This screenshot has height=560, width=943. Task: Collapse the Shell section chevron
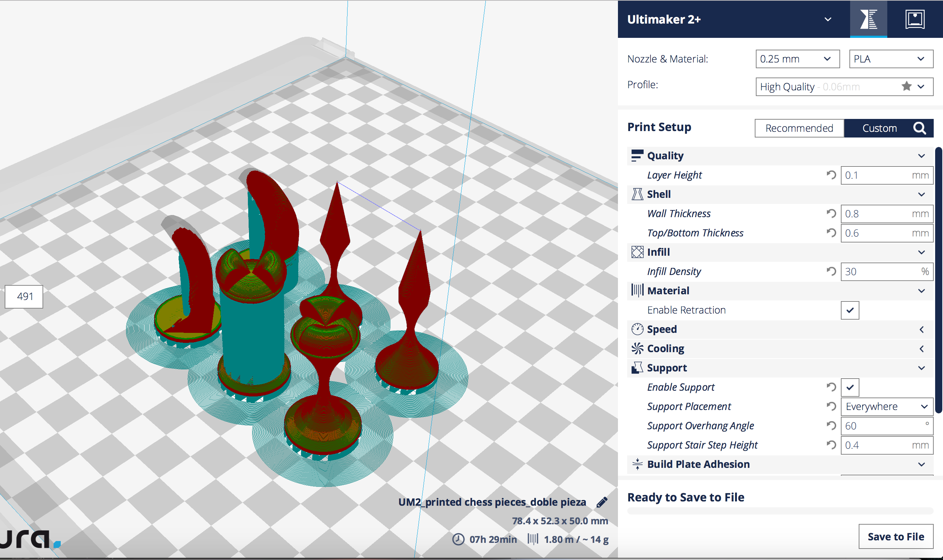pos(921,194)
